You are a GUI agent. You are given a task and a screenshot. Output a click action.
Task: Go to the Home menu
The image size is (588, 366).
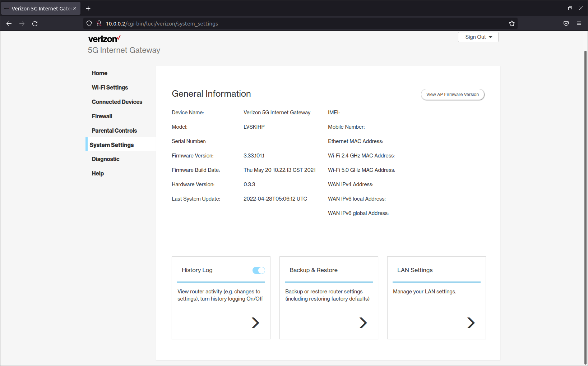click(x=99, y=73)
